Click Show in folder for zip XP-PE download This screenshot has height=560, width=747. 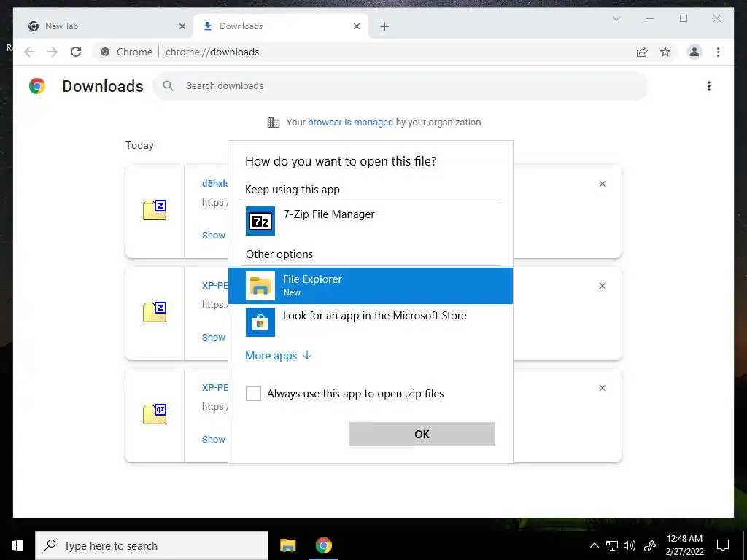pyautogui.click(x=214, y=337)
